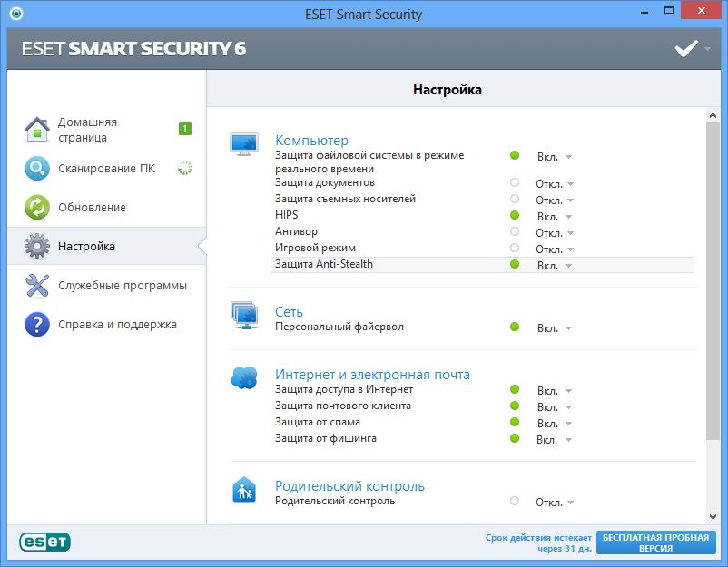728x567 pixels.
Task: Open the Откл. dropdown for Защита документов
Action: pyautogui.click(x=555, y=184)
